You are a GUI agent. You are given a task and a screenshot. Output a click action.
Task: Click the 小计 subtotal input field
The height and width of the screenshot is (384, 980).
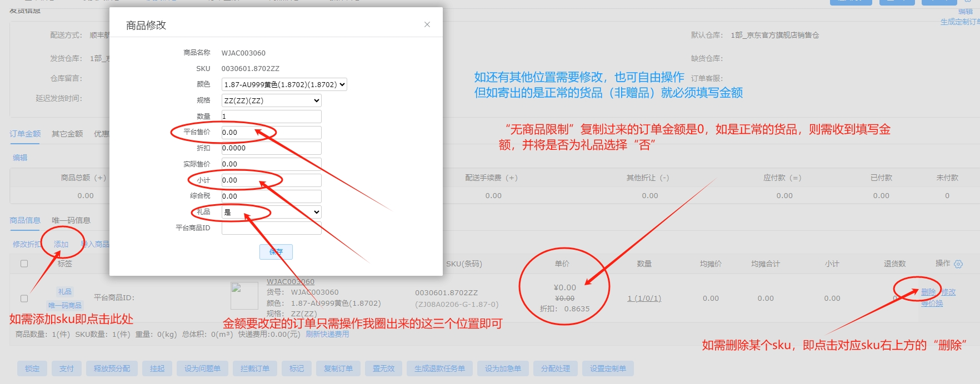point(271,180)
